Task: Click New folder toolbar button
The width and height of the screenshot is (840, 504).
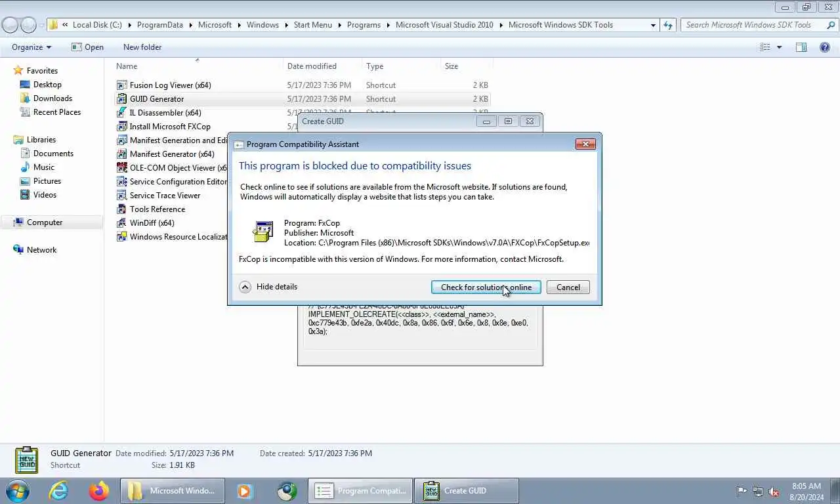Action: (x=142, y=47)
